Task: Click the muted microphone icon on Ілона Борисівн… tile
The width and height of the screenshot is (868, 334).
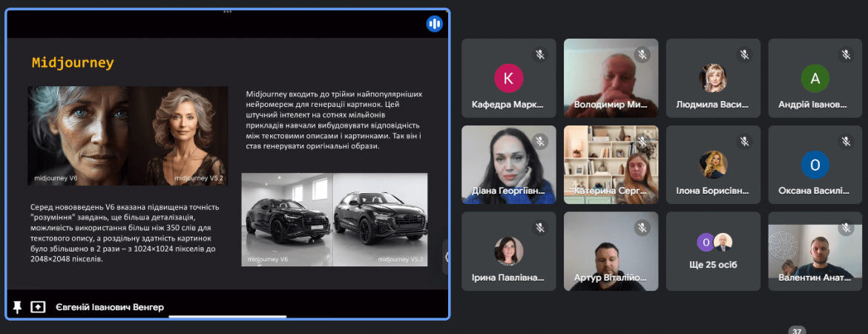Action: tap(745, 141)
